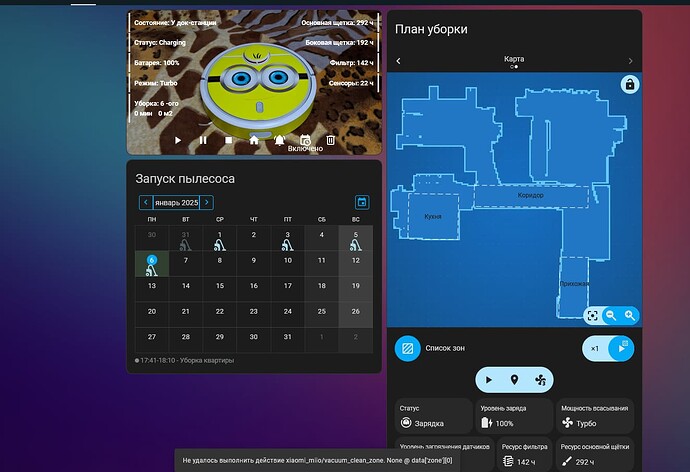Click the Режим: Turbo label

point(156,83)
